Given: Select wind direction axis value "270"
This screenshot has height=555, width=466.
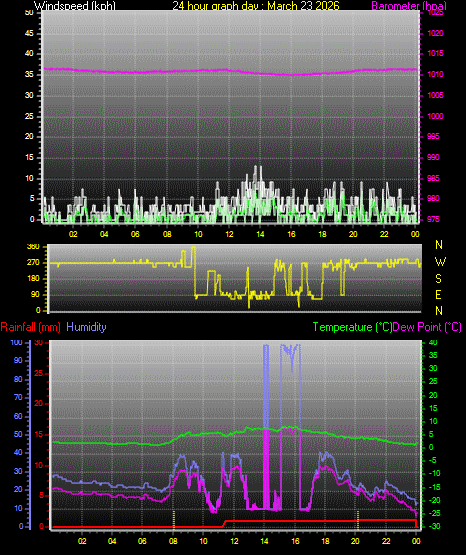Looking at the screenshot, I should (x=33, y=263).
